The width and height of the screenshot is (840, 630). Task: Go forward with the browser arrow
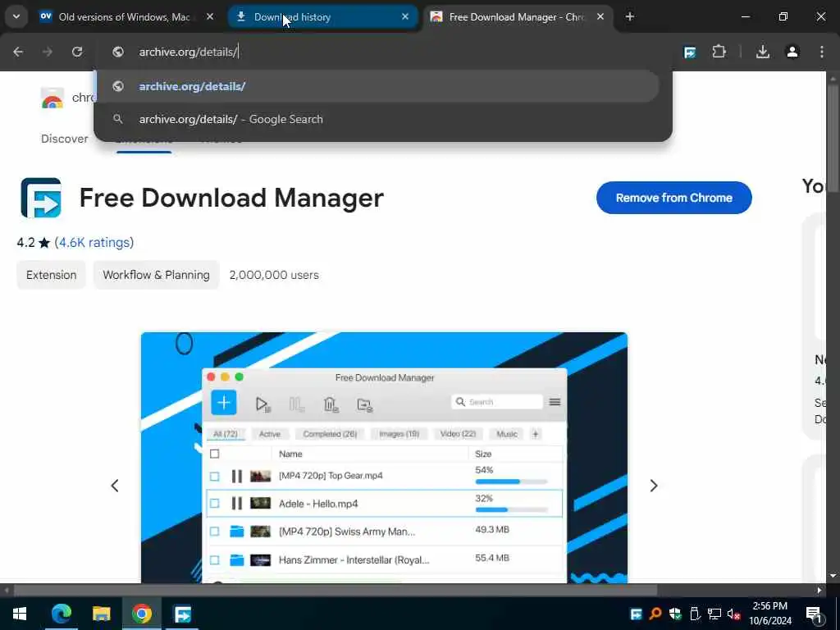48,52
